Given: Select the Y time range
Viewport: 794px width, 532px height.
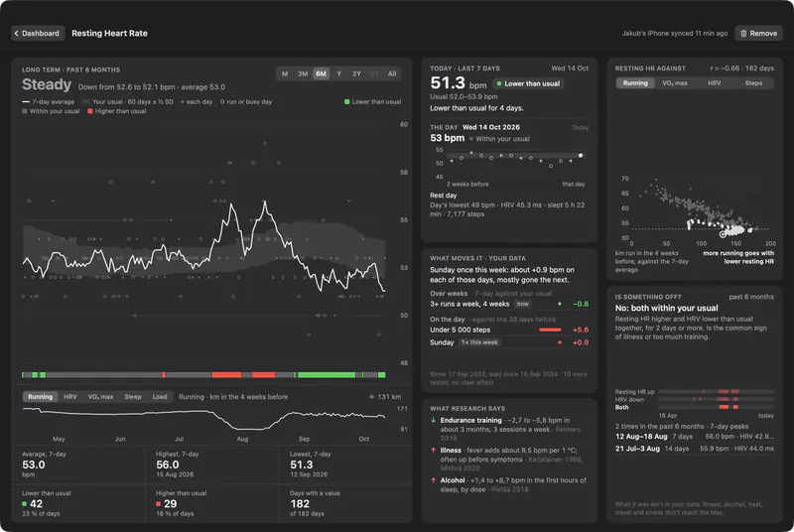Looking at the screenshot, I should [x=338, y=73].
